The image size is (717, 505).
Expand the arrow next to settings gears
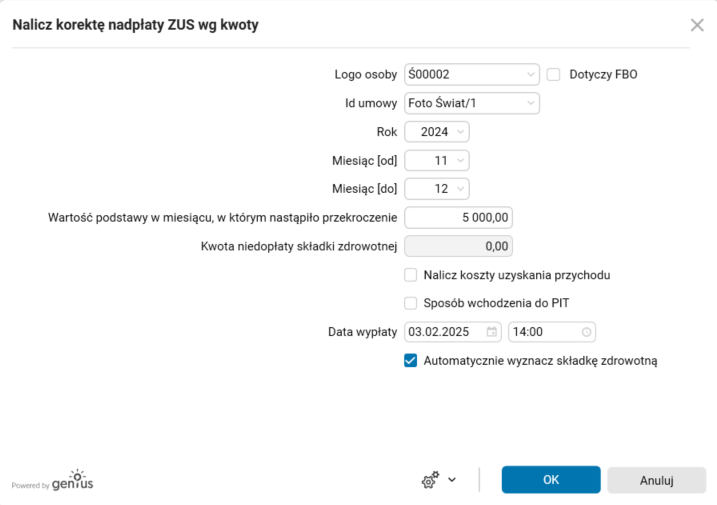(x=452, y=481)
